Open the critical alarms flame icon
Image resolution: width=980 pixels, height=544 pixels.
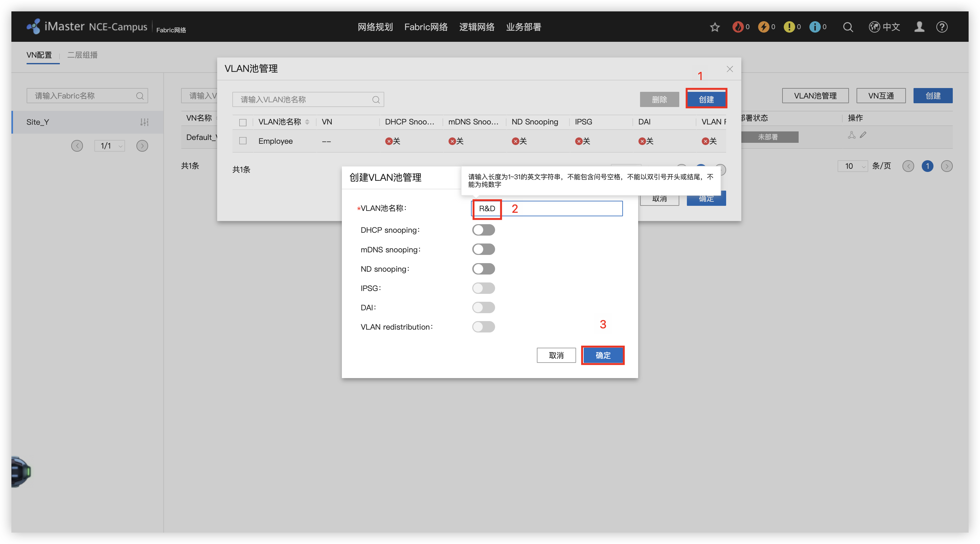738,27
